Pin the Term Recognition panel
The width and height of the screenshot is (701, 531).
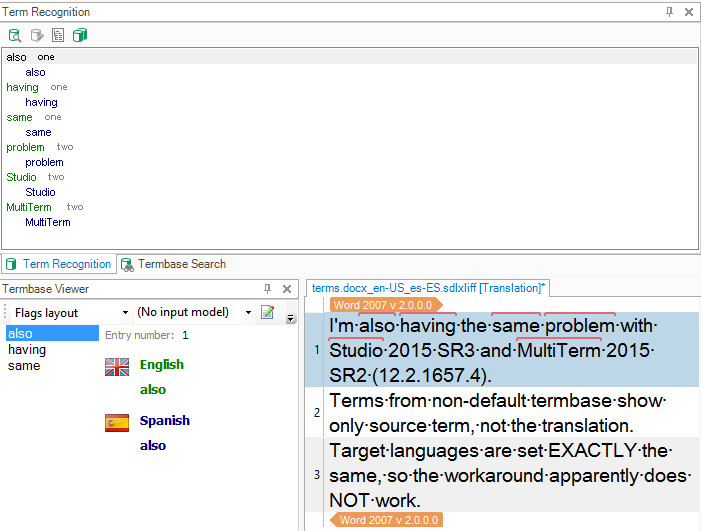coord(669,12)
